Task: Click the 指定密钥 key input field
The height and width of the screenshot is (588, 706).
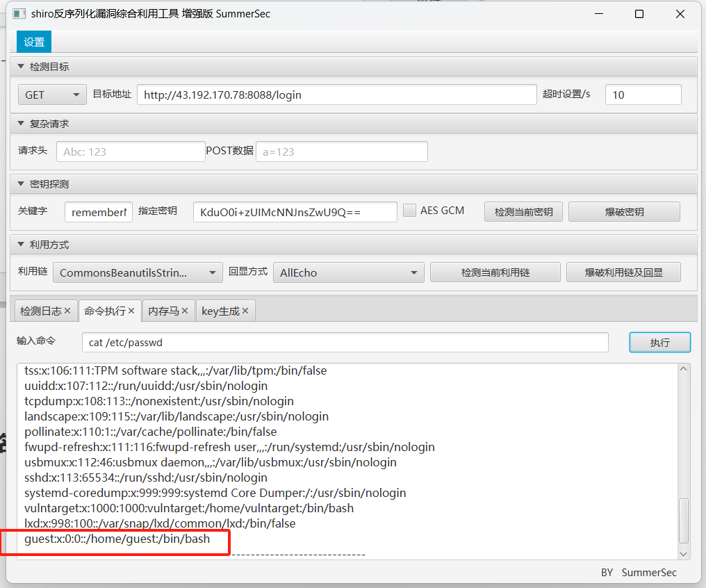Action: click(x=295, y=212)
